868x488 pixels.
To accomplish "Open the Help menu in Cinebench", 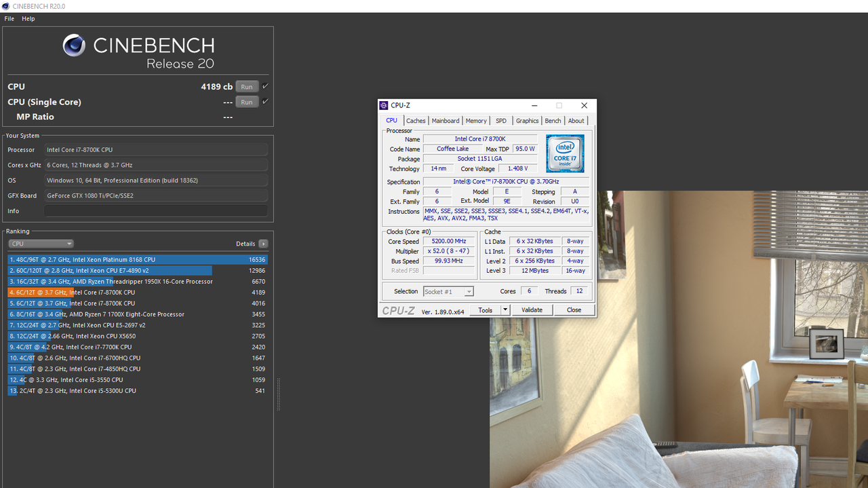I will (x=28, y=18).
